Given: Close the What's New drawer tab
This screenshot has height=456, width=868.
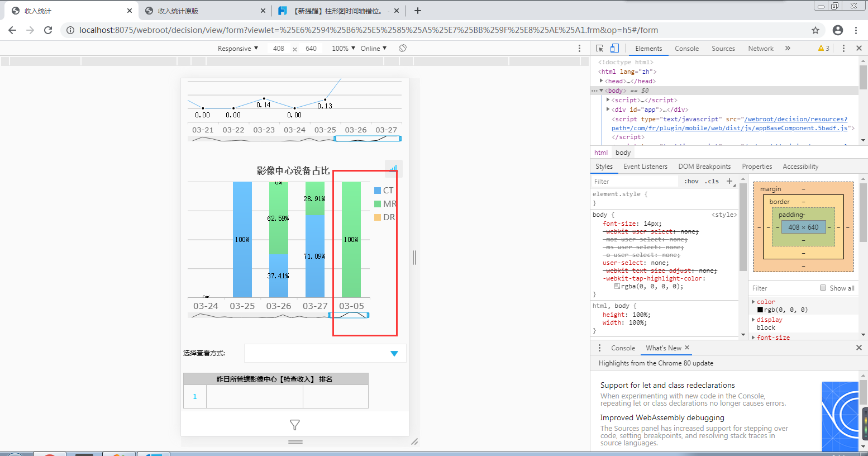Looking at the screenshot, I should tap(687, 347).
